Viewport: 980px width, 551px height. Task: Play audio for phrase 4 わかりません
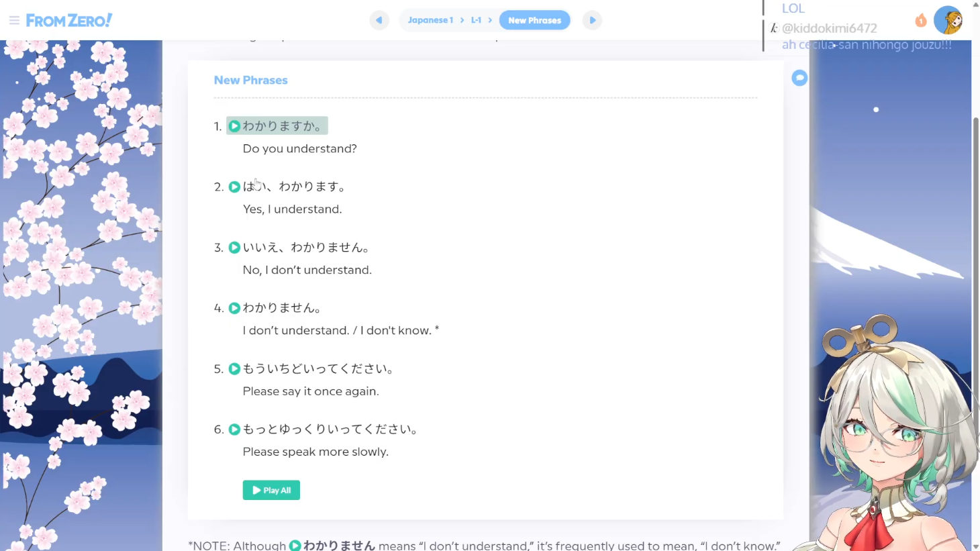234,308
